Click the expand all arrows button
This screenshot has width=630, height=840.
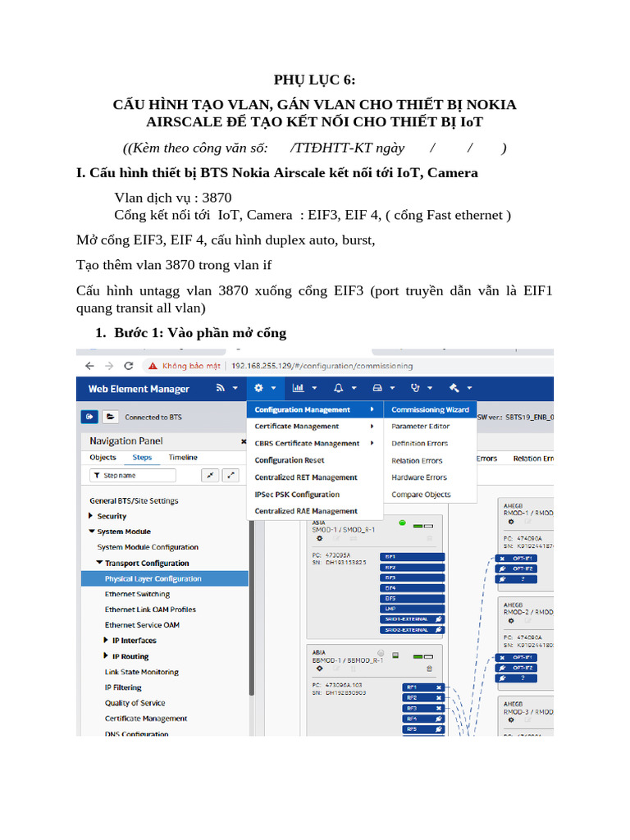coord(231,475)
